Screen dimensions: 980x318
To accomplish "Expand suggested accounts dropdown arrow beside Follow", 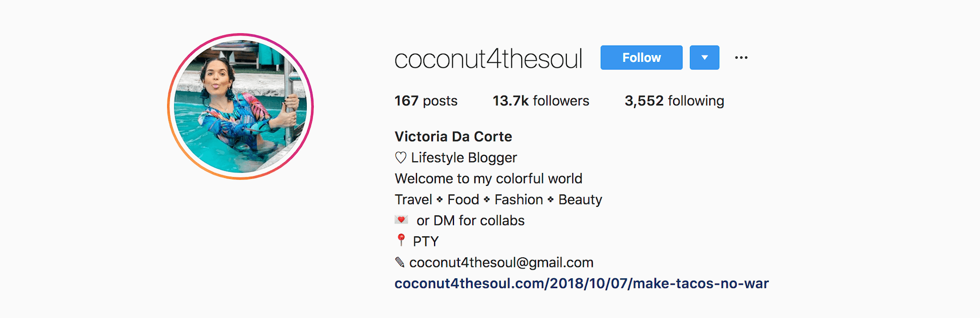I will 704,57.
